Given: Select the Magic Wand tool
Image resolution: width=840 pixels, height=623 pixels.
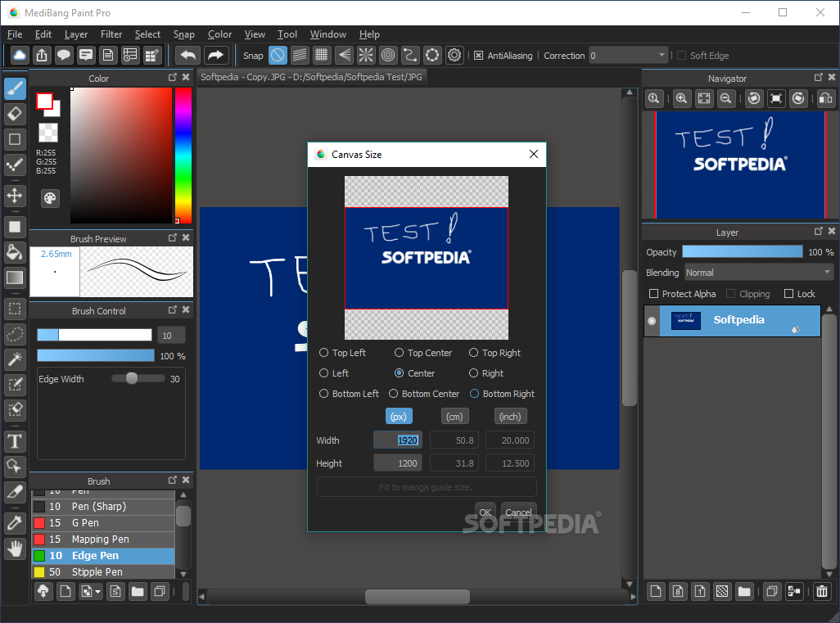Looking at the screenshot, I should pyautogui.click(x=15, y=359).
